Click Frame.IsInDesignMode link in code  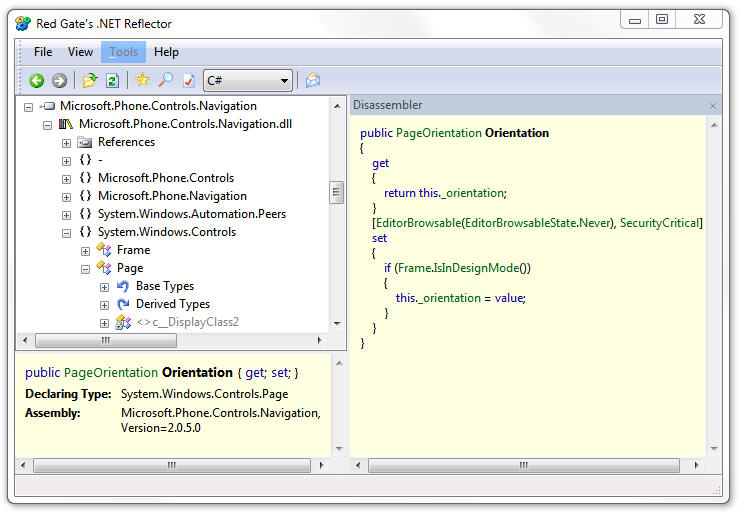coord(458,268)
